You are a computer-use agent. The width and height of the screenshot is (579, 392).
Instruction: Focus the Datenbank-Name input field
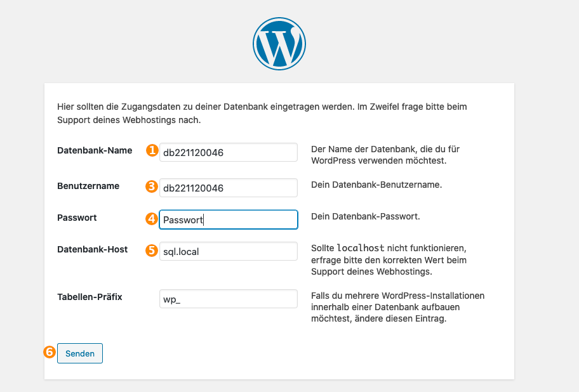point(228,152)
